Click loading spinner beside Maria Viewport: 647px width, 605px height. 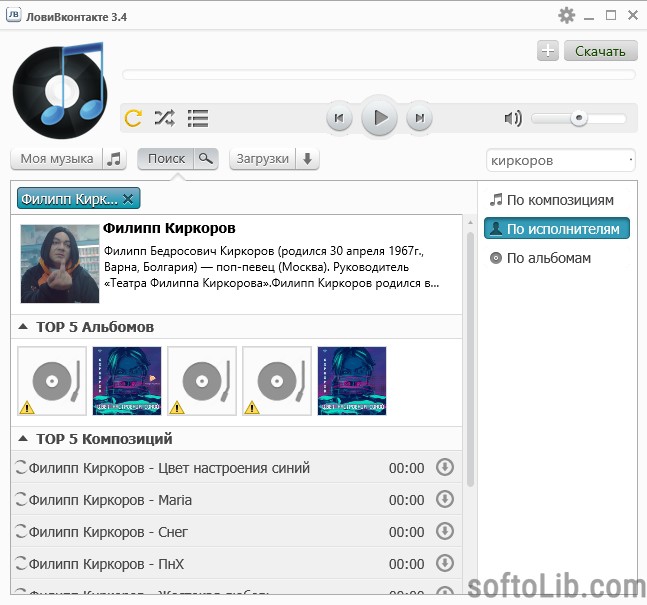21,499
